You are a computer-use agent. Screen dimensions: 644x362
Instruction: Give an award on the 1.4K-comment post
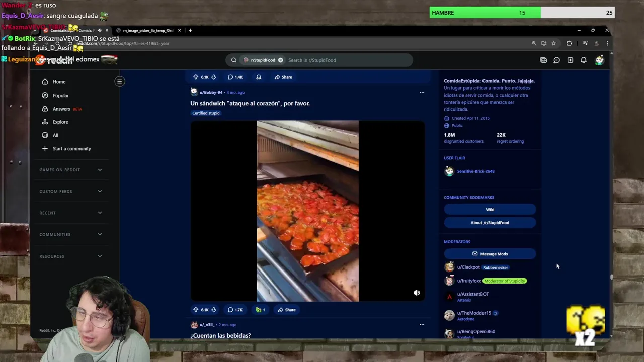click(x=259, y=77)
